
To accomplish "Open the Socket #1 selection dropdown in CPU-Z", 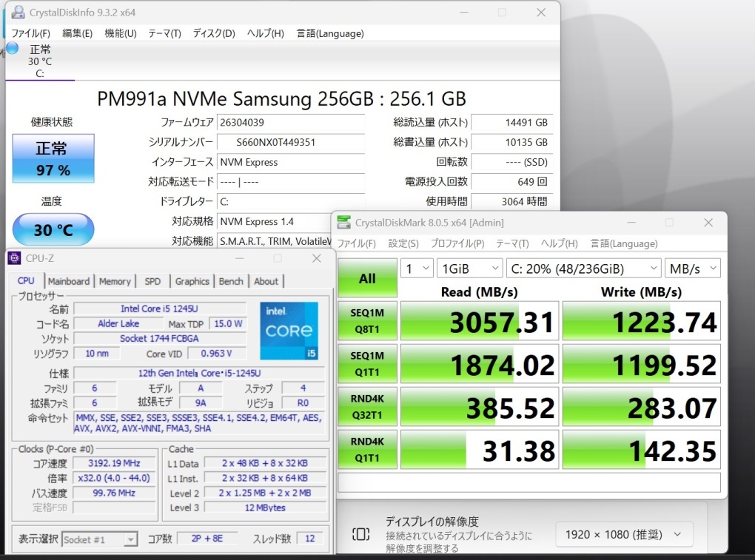I will click(100, 539).
